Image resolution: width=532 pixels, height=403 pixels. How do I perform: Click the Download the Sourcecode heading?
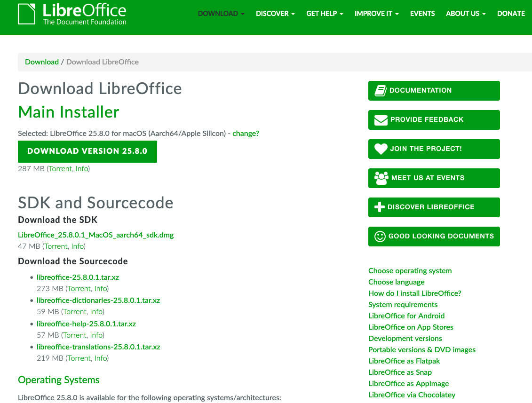coord(73,261)
